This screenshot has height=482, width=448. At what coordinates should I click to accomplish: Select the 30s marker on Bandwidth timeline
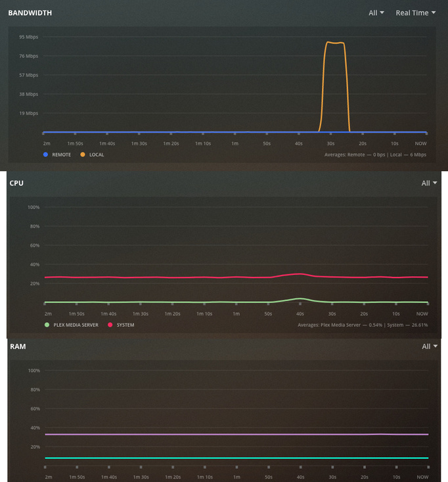(330, 143)
